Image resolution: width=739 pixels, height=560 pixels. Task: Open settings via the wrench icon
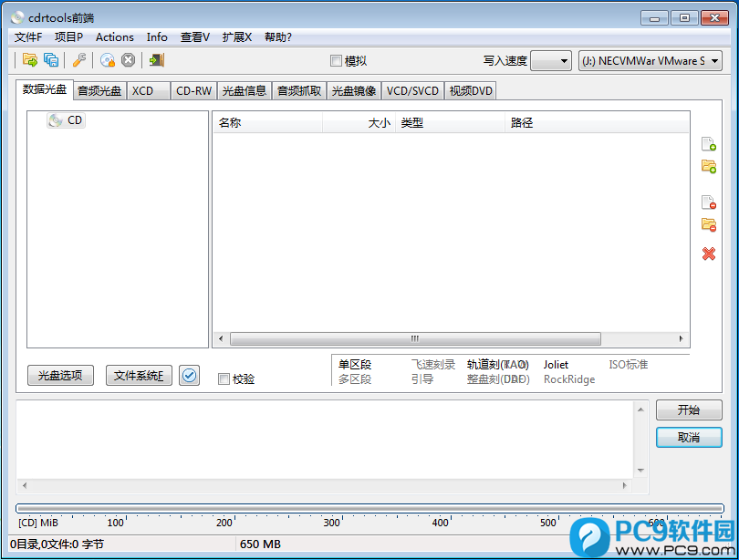click(79, 60)
